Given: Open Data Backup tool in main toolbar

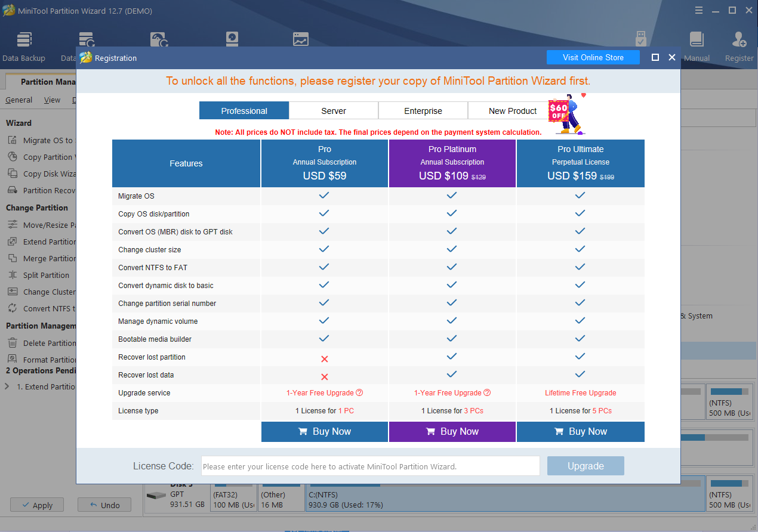Looking at the screenshot, I should tap(24, 47).
